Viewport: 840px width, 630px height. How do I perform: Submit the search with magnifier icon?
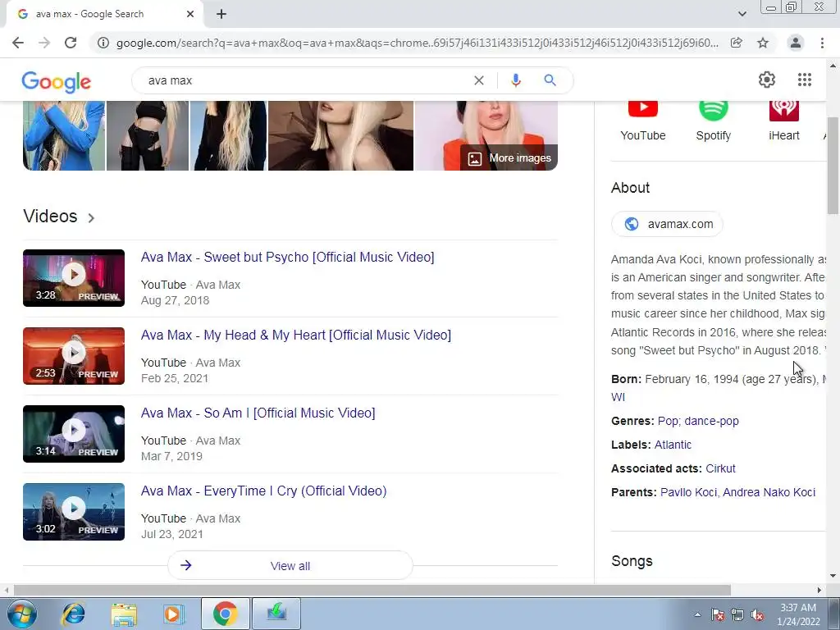(x=550, y=80)
